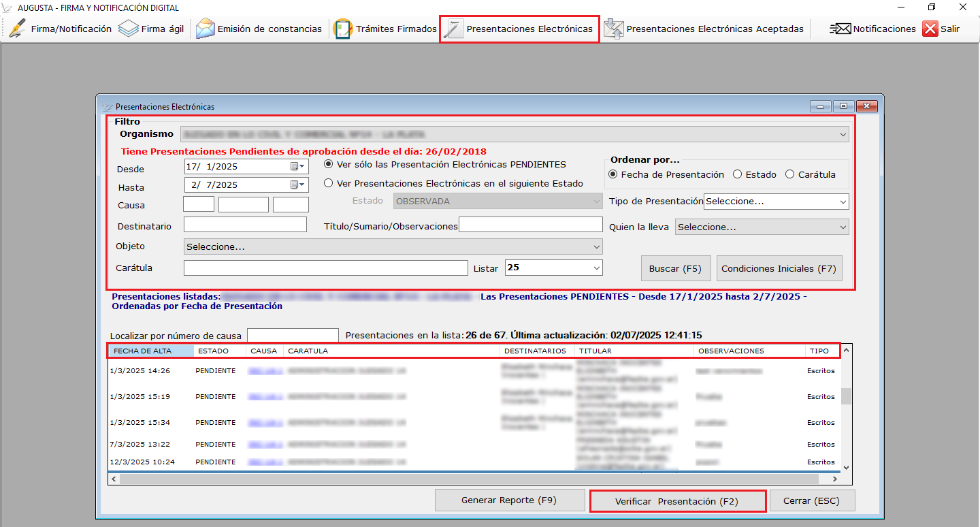
Task: Choose order by Carátula radio button
Action: [x=789, y=174]
